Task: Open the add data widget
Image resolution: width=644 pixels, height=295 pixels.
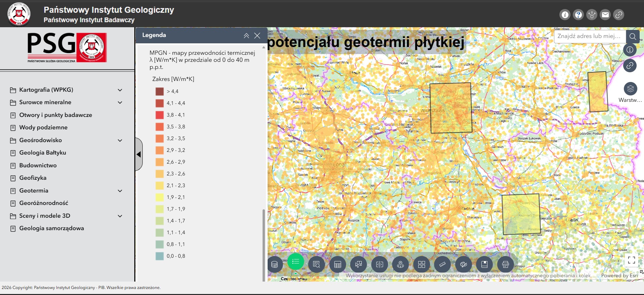Action: click(x=275, y=264)
